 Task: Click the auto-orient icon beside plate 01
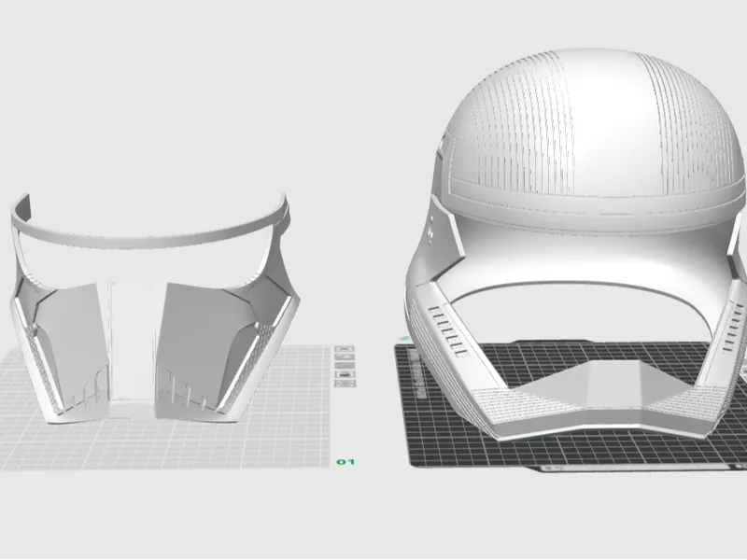345,357
